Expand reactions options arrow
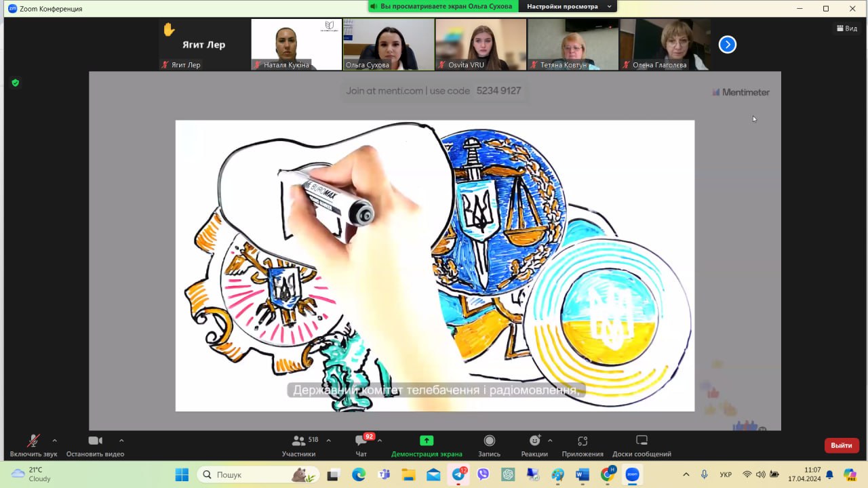The height and width of the screenshot is (488, 868). 550,441
